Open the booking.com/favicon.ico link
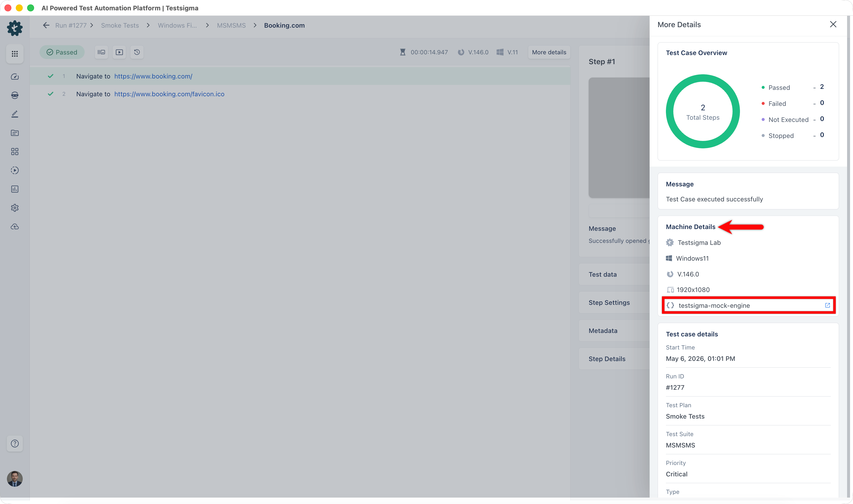853x504 pixels. (169, 94)
